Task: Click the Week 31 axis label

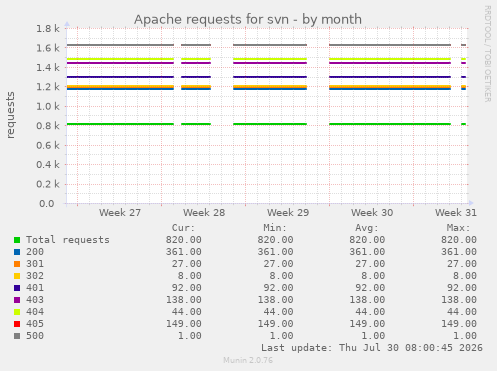Action: tap(456, 212)
